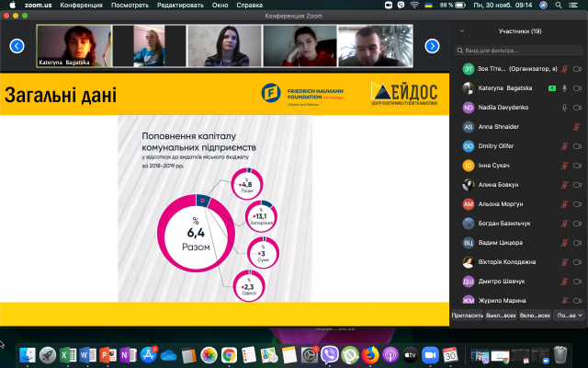588x368 pixels.
Task: Open the Редактировать menu
Action: 180,6
